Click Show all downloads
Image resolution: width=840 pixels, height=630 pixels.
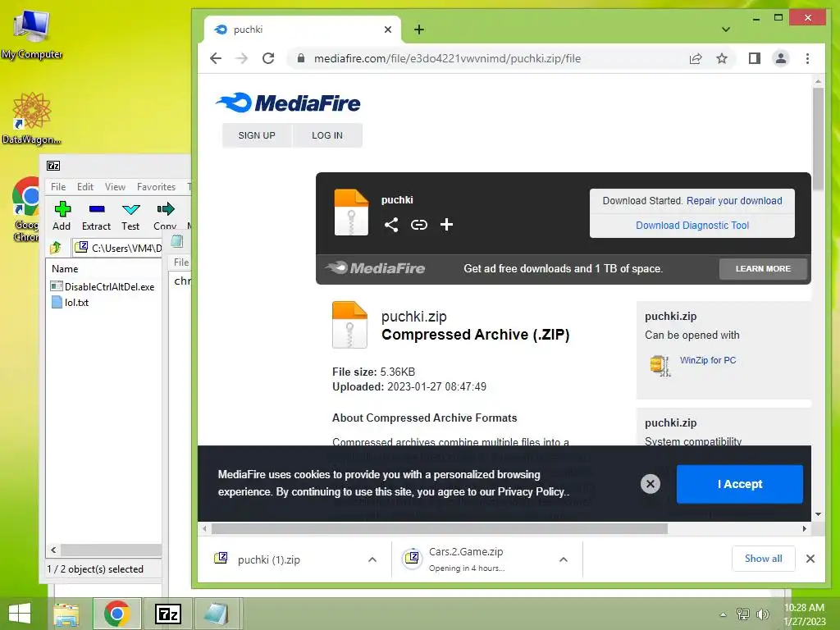tap(764, 559)
